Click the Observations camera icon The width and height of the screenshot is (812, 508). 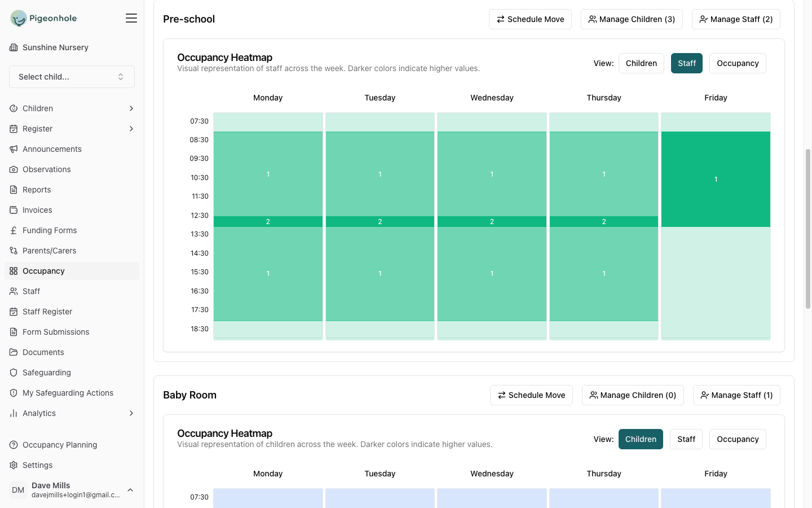[14, 169]
